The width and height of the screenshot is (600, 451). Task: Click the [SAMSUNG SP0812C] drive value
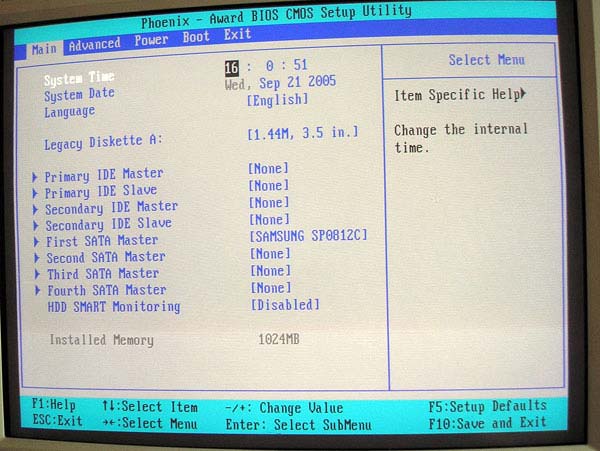click(x=308, y=236)
